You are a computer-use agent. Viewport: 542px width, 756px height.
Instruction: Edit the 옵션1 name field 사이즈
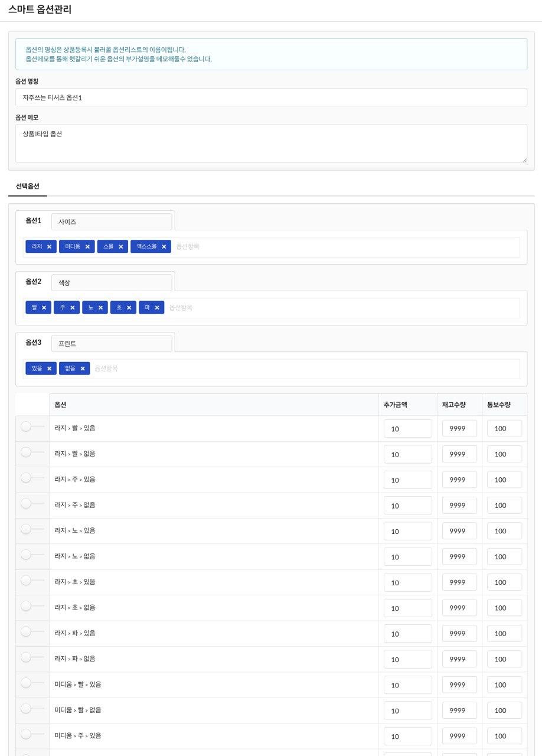[112, 222]
